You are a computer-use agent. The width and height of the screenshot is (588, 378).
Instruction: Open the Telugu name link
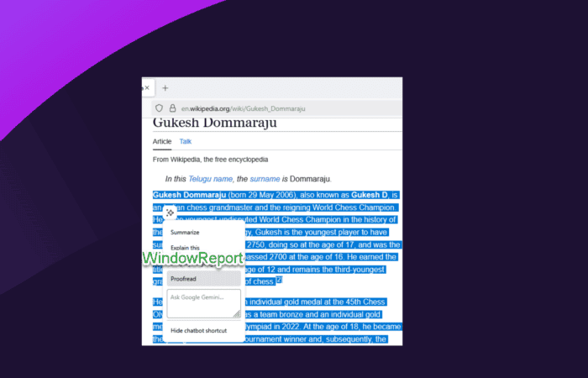210,179
